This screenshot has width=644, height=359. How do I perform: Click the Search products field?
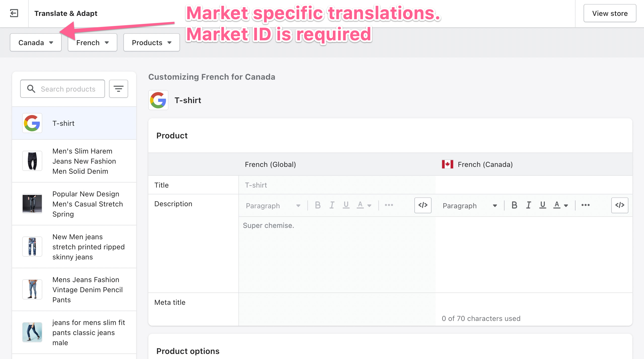(62, 89)
